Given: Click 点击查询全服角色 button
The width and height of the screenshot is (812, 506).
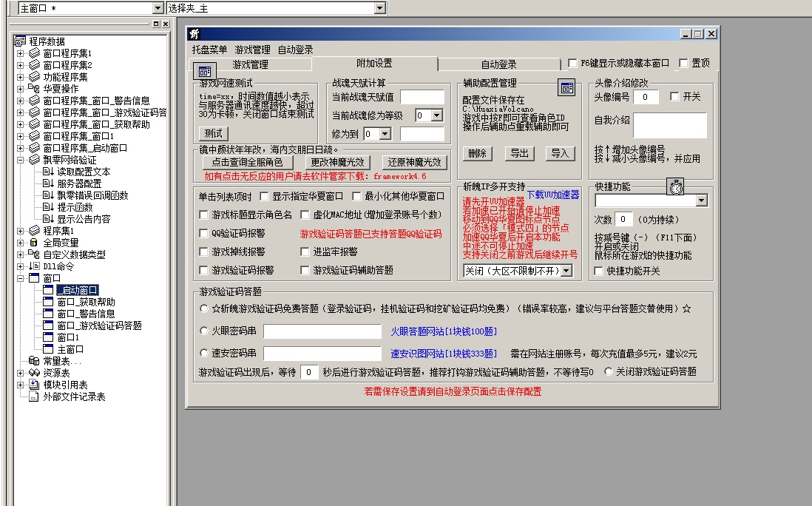Looking at the screenshot, I should click(248, 162).
